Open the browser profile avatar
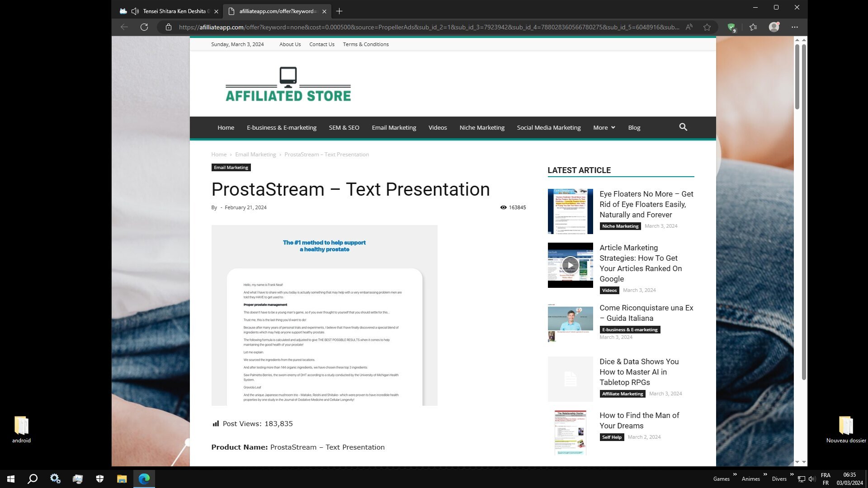The image size is (868, 488). coord(774,27)
